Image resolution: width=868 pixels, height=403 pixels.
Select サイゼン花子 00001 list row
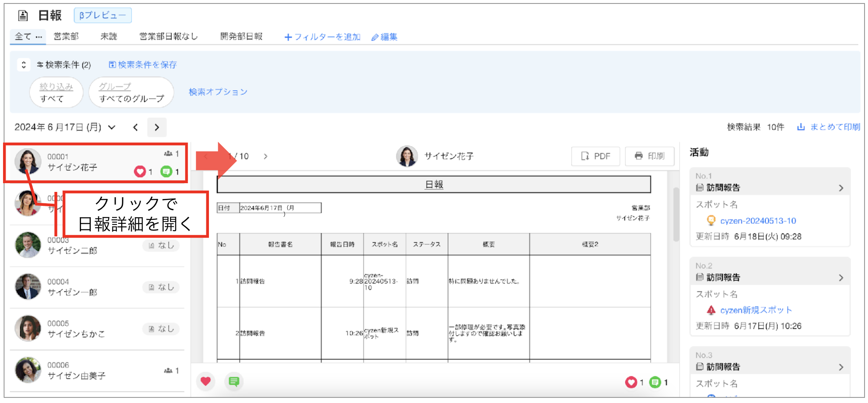pos(96,162)
